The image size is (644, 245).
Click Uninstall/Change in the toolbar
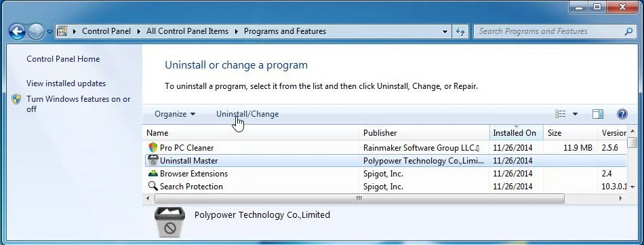tap(247, 114)
